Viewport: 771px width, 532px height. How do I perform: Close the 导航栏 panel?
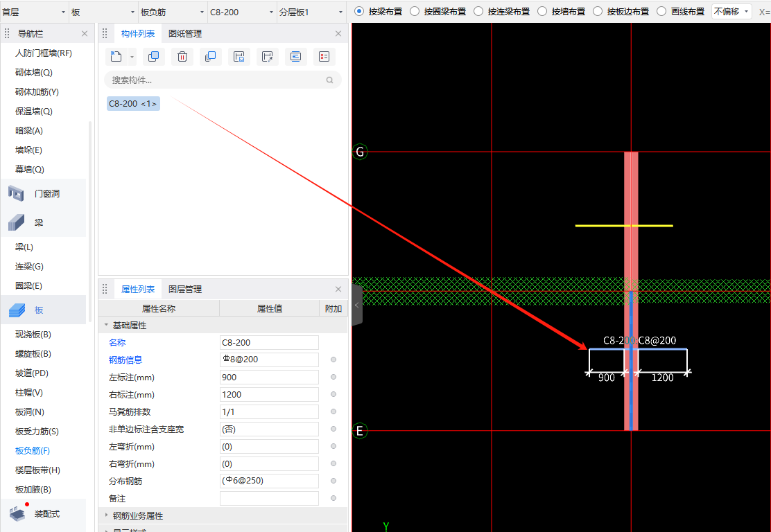(x=85, y=33)
